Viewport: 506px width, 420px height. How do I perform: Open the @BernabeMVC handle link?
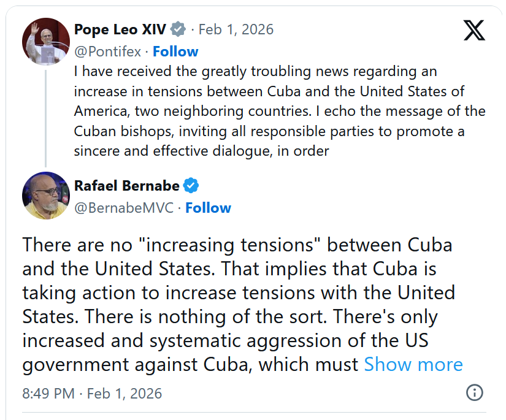tap(124, 208)
